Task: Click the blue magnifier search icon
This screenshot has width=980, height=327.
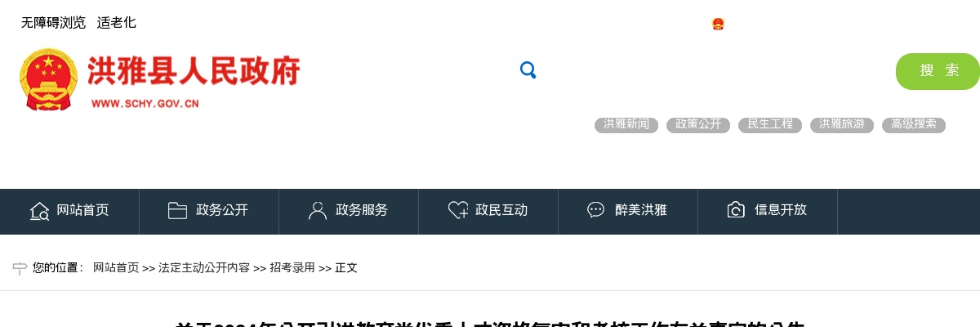Action: tap(528, 70)
